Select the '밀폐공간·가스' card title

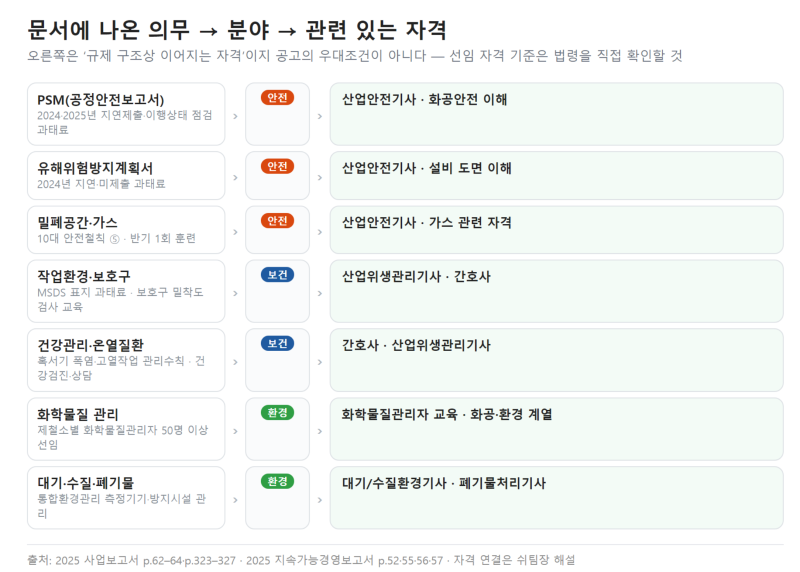(78, 222)
